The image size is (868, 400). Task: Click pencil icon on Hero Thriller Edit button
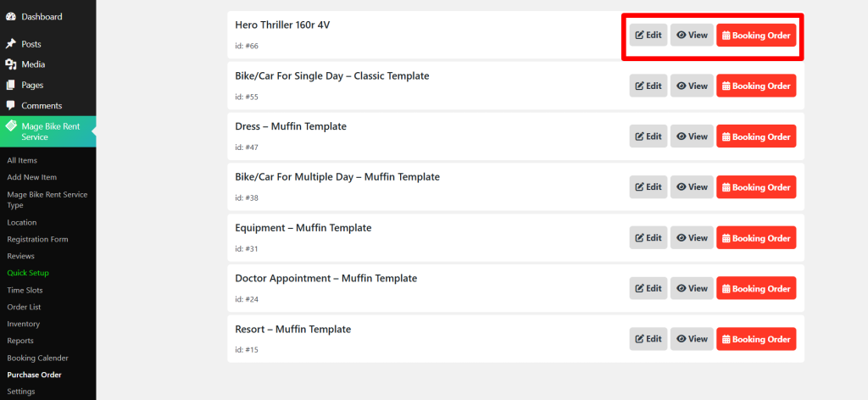[x=640, y=36]
